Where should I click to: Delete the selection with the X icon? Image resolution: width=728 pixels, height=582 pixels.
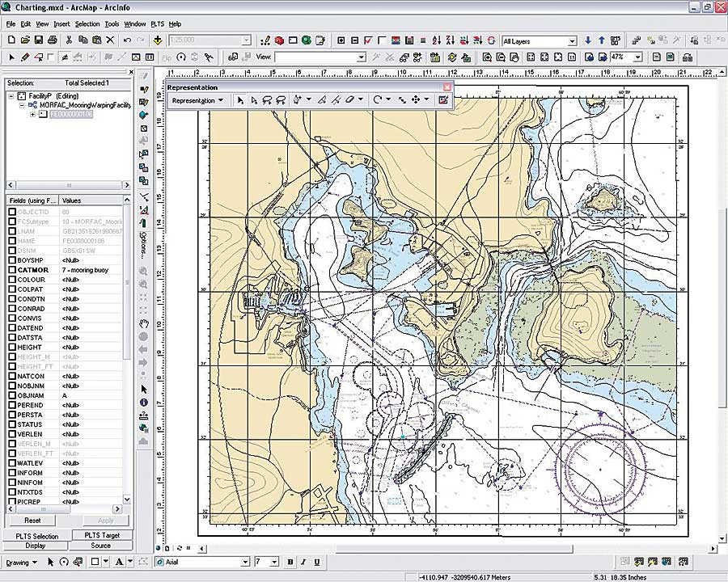pyautogui.click(x=110, y=40)
